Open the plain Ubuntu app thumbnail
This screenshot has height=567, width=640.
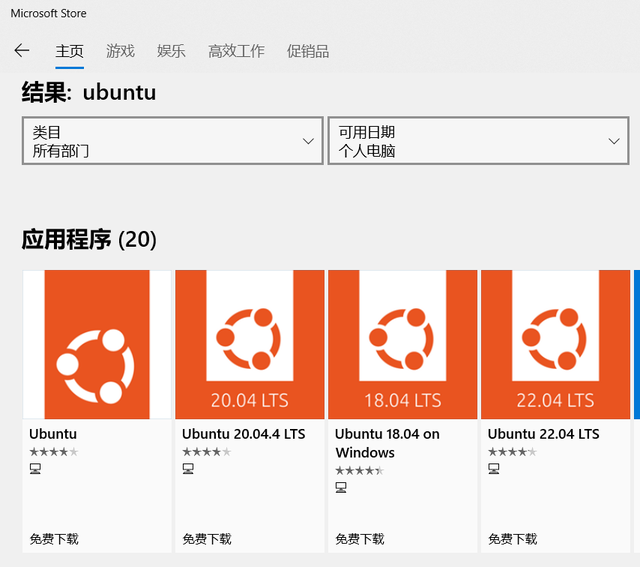(97, 344)
